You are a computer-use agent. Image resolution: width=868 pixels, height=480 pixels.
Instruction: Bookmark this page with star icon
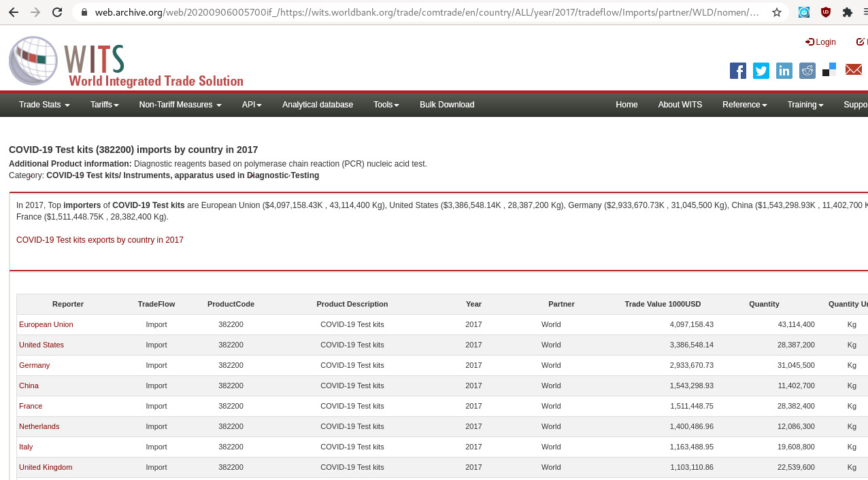[x=777, y=12]
